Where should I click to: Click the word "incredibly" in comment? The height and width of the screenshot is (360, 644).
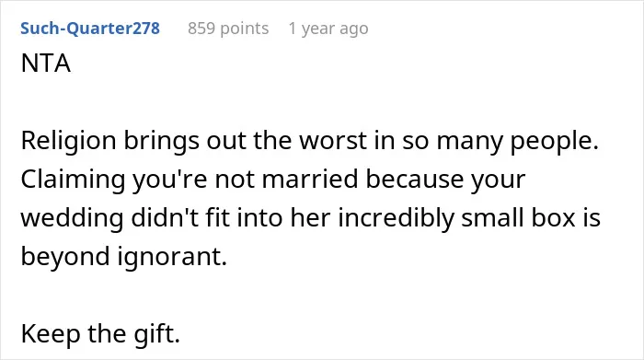point(397,218)
